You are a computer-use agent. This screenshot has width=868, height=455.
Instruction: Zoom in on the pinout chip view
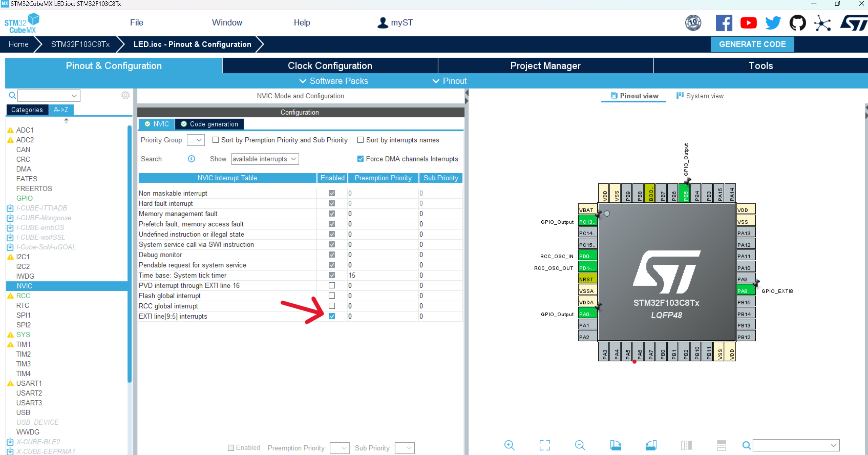(509, 445)
